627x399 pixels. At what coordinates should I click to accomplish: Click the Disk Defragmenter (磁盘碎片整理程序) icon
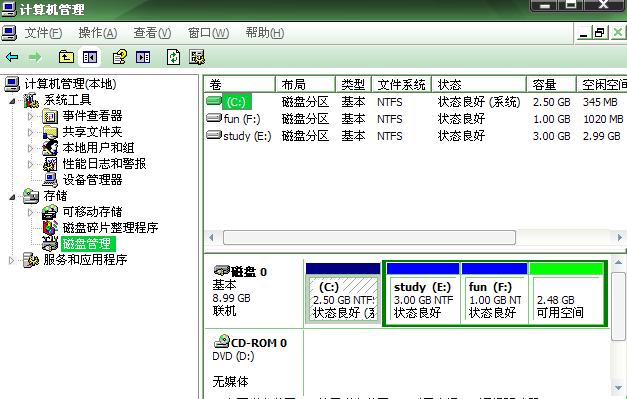(50, 227)
